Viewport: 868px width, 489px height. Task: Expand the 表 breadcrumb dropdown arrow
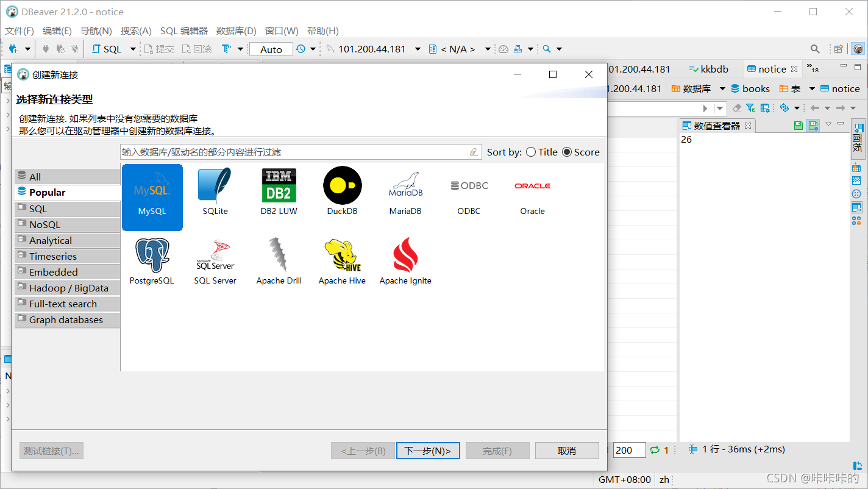point(812,88)
